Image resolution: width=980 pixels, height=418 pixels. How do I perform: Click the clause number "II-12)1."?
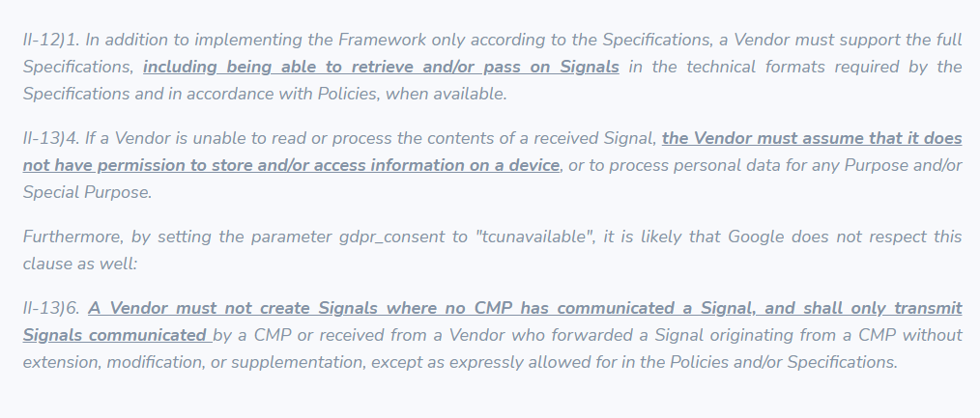tap(51, 40)
